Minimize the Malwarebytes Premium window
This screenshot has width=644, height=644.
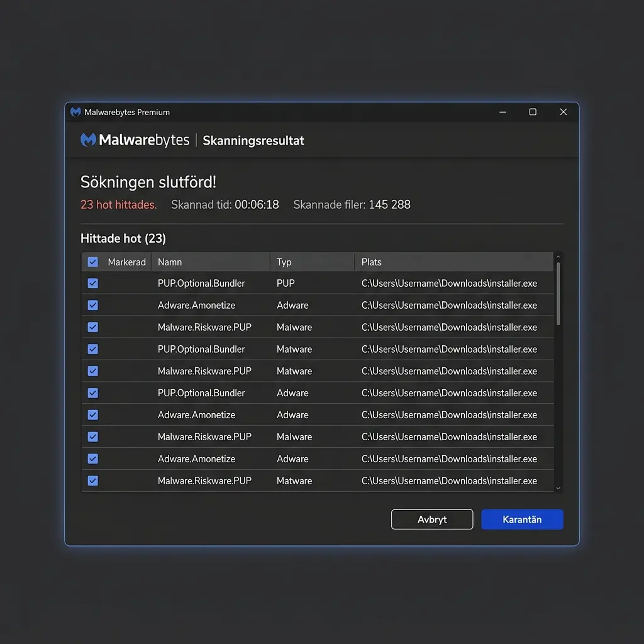(502, 112)
